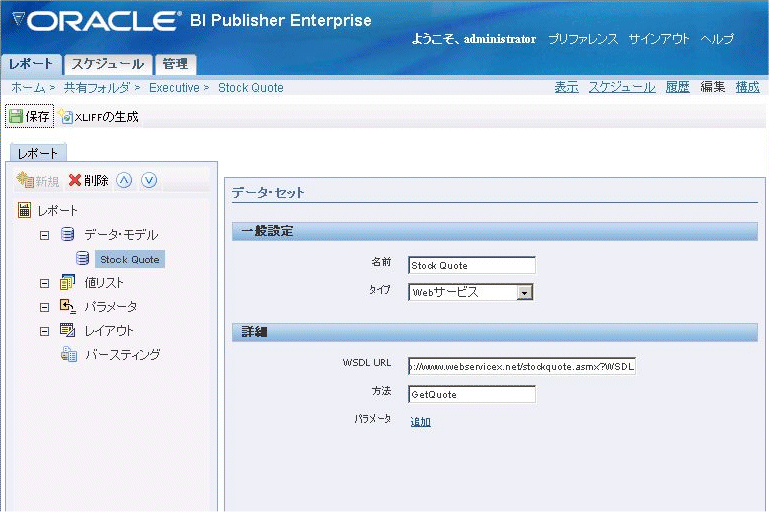Select the レポート panel tab above tree

(x=38, y=154)
